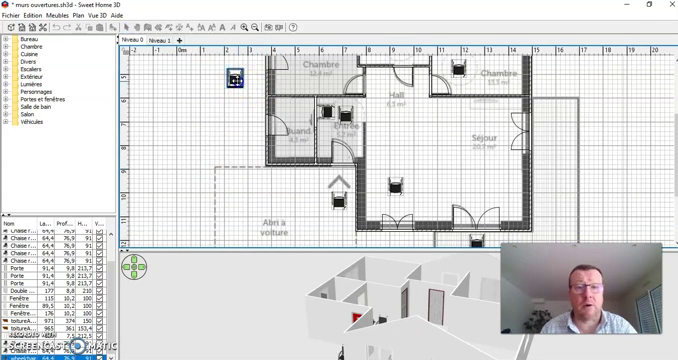Select the Véhicules folder label in catalog
The height and width of the screenshot is (360, 678).
click(x=32, y=122)
